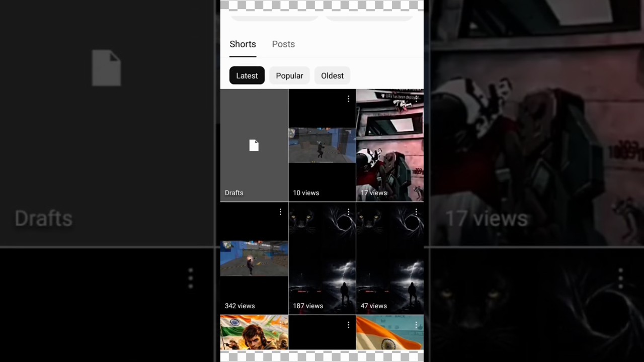Click the "10 views" label

click(x=306, y=193)
